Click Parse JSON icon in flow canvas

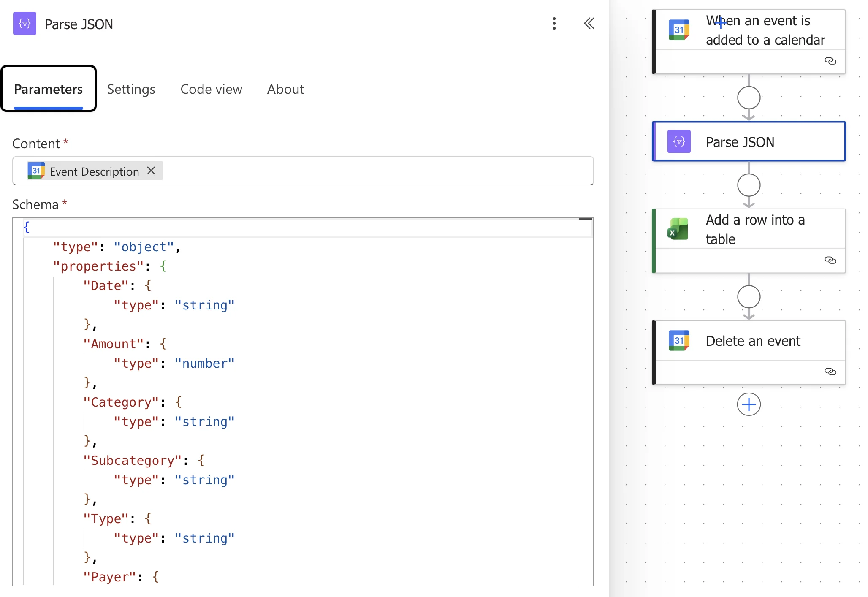pos(679,141)
